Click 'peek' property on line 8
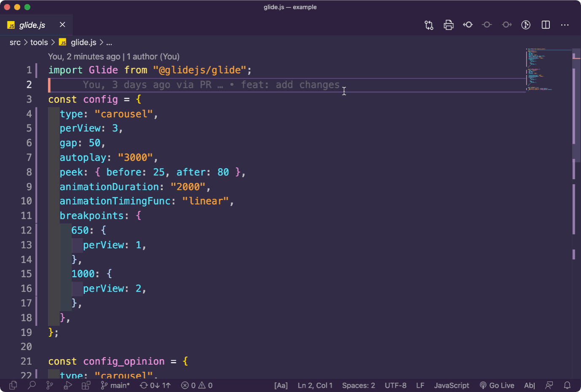 coord(71,172)
